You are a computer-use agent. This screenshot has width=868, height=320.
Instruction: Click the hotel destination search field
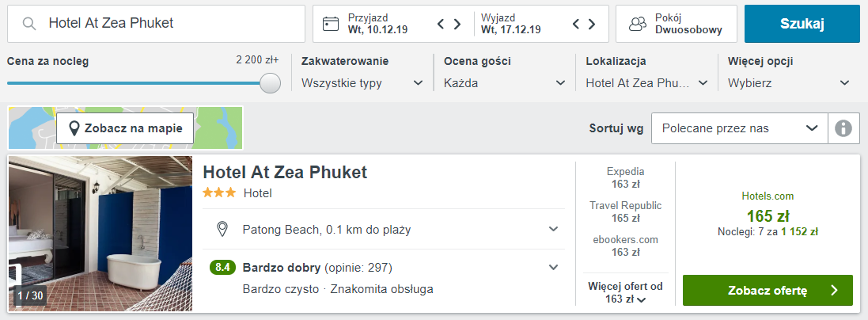[166, 24]
